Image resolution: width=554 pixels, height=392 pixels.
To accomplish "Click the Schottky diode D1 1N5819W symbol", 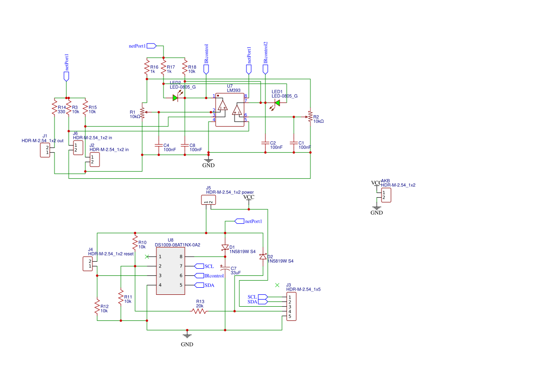I will click(x=225, y=247).
